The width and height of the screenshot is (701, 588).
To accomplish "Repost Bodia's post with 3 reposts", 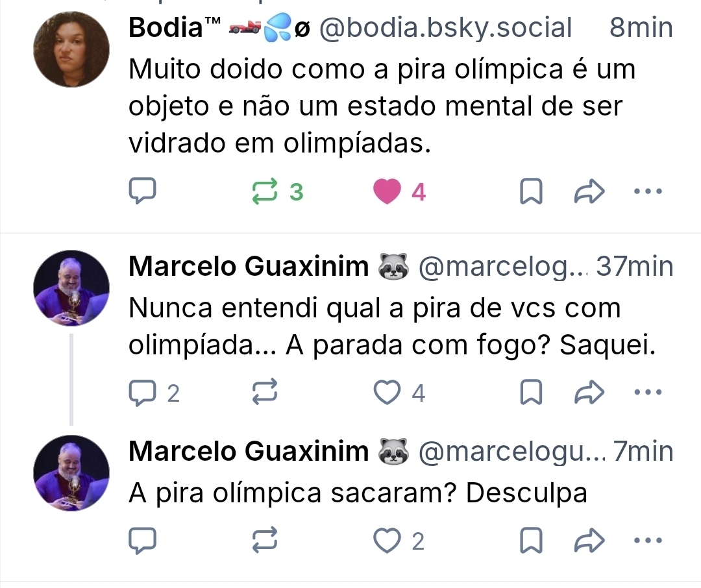I will point(265,192).
